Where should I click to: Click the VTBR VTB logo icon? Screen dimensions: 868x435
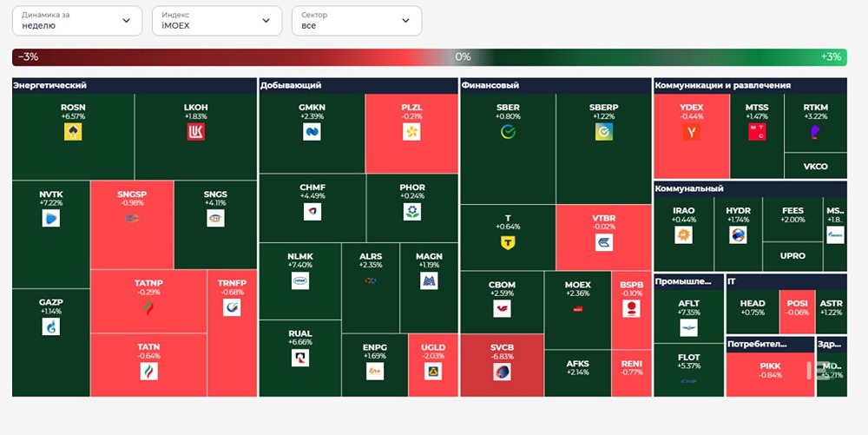604,242
